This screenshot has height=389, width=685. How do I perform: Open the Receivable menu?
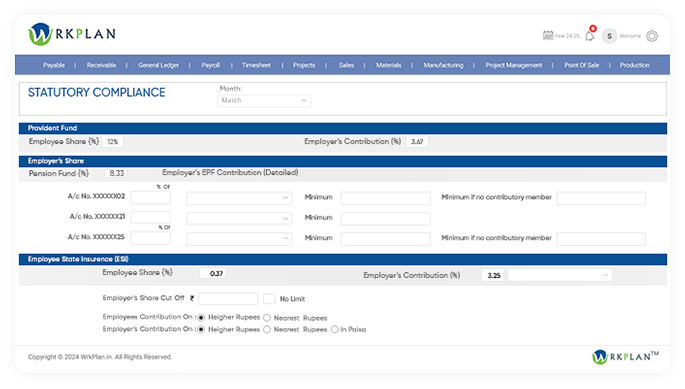coord(101,65)
